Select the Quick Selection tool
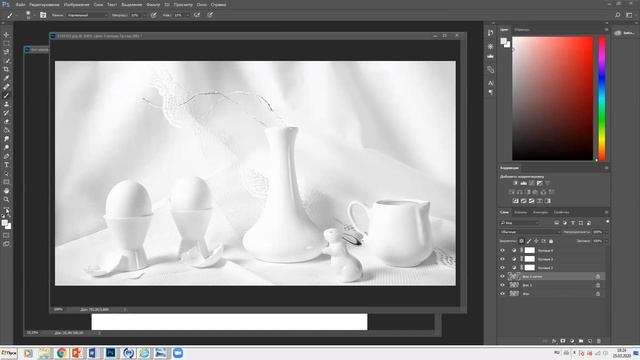The image size is (640, 360). click(6, 61)
